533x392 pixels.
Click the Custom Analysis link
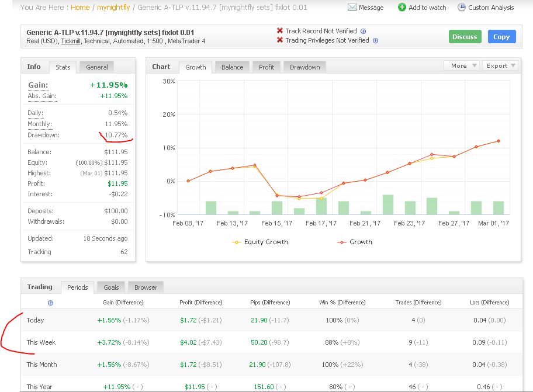tap(491, 8)
